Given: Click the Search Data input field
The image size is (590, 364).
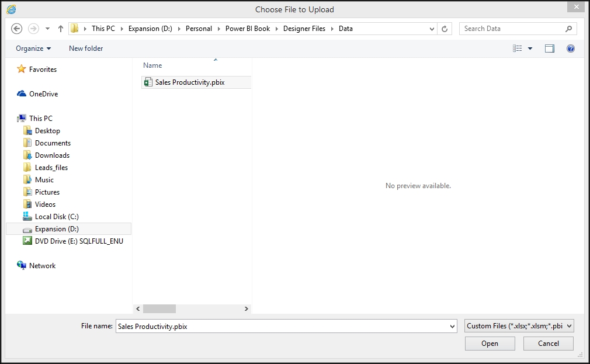Looking at the screenshot, I should coord(511,29).
